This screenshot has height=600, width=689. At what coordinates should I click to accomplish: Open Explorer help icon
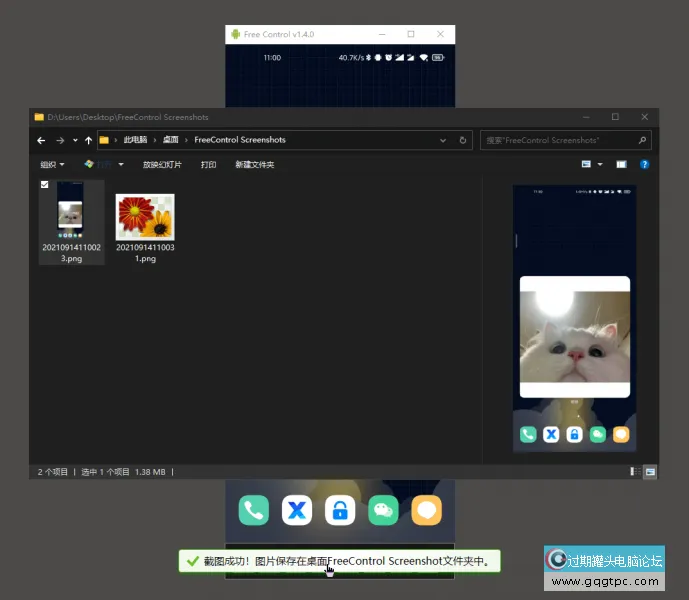coord(644,164)
